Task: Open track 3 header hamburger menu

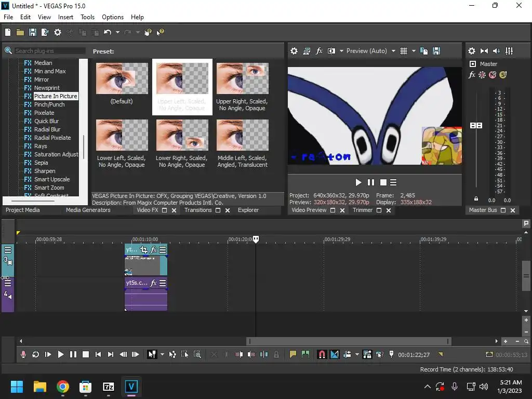Action: 7,250
